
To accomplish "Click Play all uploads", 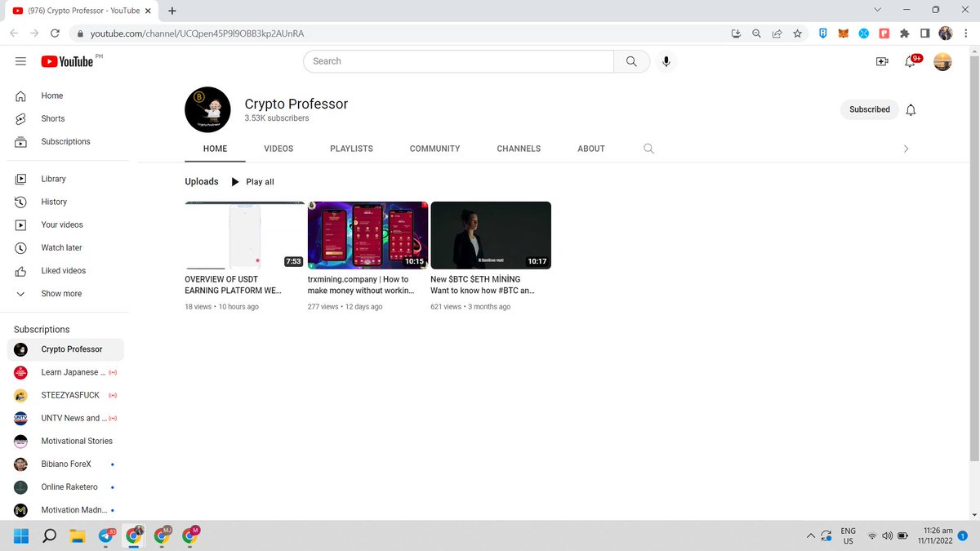I will (252, 182).
